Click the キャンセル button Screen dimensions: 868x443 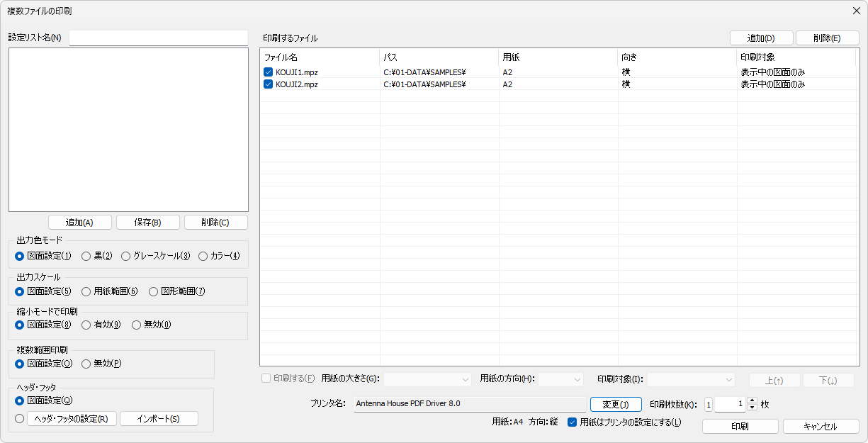821,427
